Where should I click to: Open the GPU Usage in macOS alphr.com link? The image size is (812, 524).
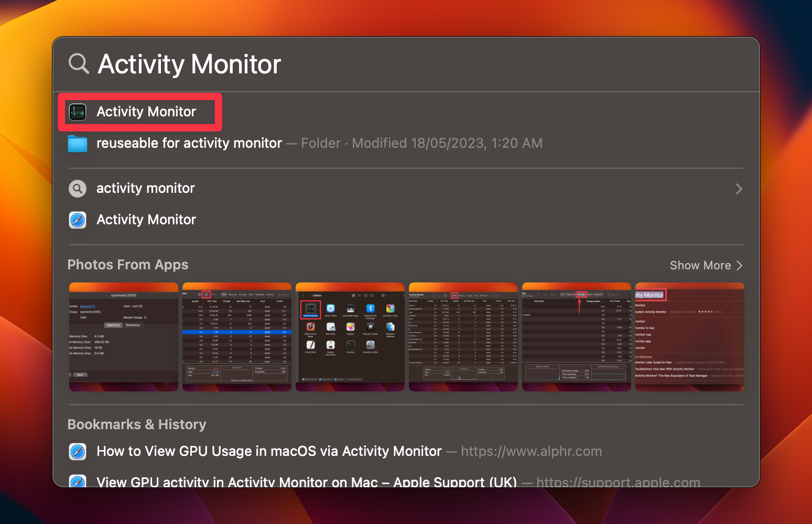(268, 451)
